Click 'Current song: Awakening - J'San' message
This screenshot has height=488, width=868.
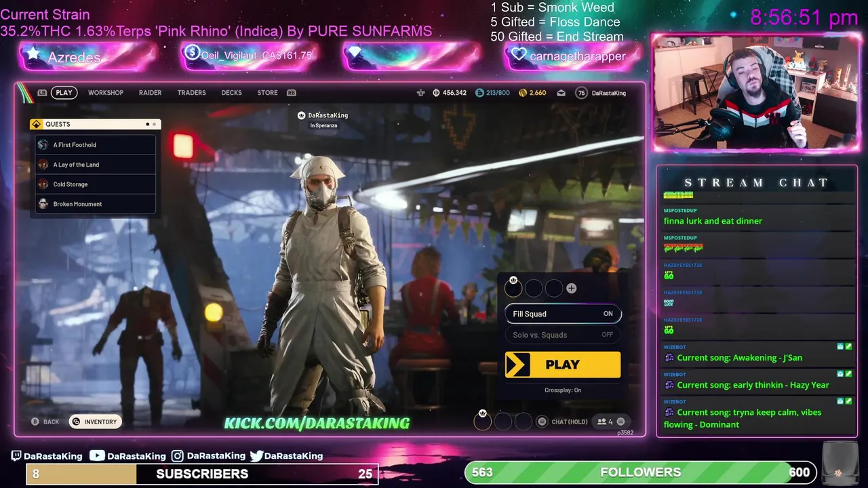tap(739, 358)
